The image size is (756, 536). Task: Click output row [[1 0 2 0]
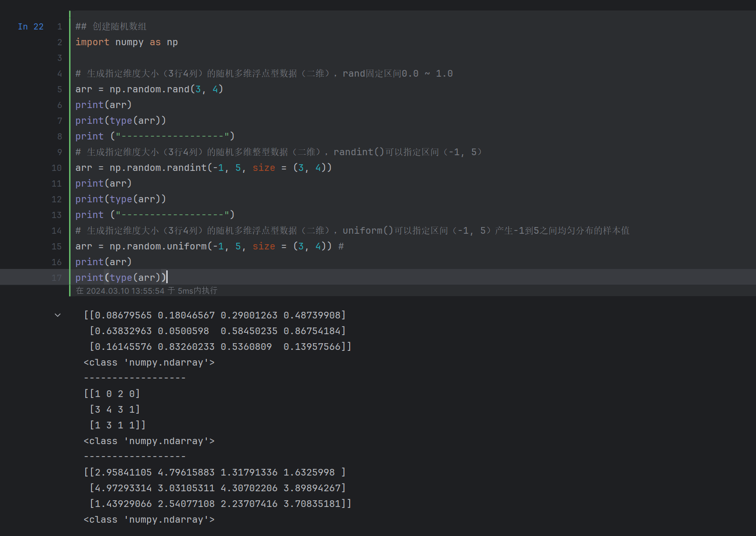[112, 394]
